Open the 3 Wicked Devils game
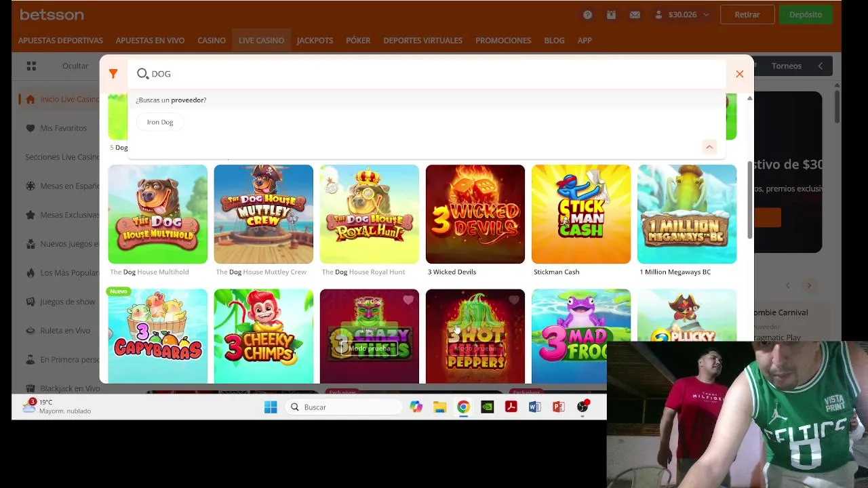Image resolution: width=868 pixels, height=488 pixels. click(x=475, y=214)
